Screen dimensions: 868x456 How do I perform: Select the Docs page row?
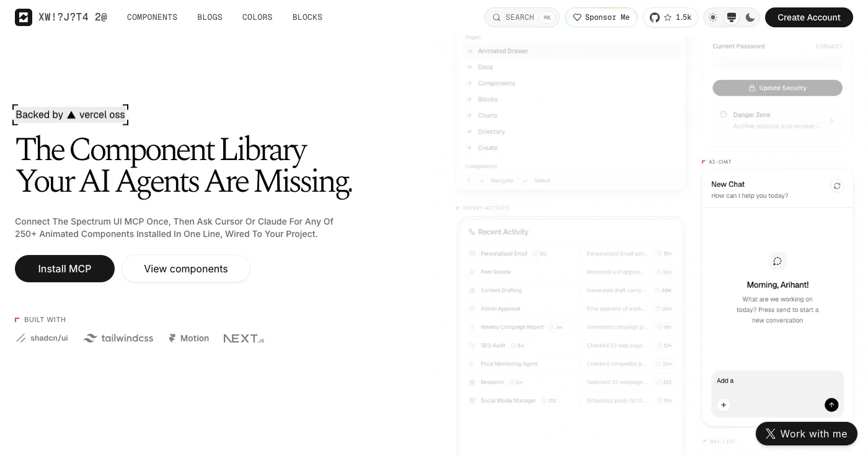click(x=573, y=67)
